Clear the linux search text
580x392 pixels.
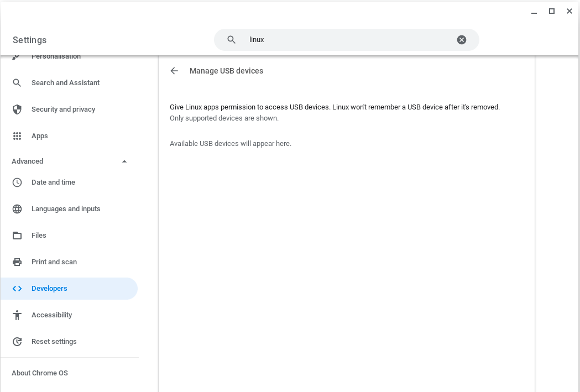462,40
